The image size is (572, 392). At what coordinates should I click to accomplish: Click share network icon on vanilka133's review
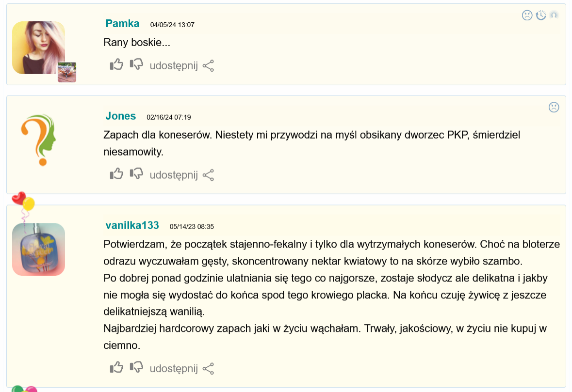208,369
